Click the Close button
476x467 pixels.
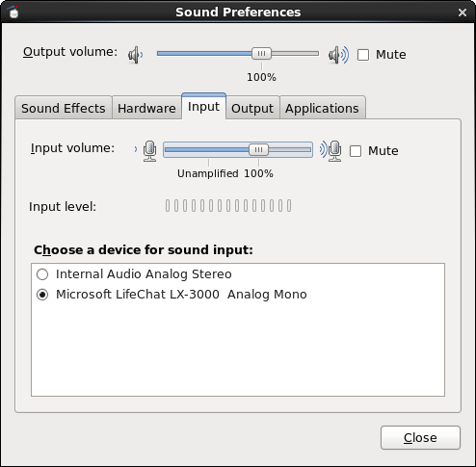click(x=420, y=437)
